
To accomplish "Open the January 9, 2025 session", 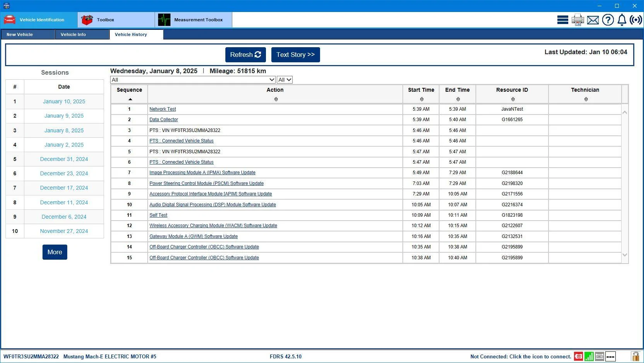I will click(64, 116).
